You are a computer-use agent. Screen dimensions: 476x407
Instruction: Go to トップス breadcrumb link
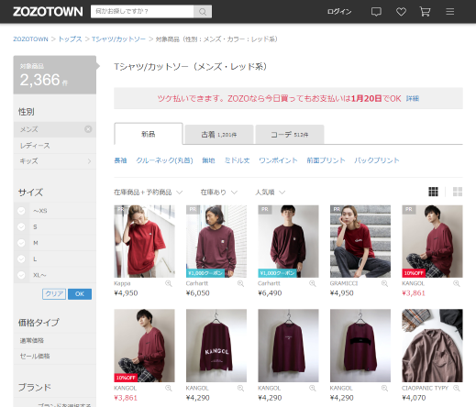(70, 39)
